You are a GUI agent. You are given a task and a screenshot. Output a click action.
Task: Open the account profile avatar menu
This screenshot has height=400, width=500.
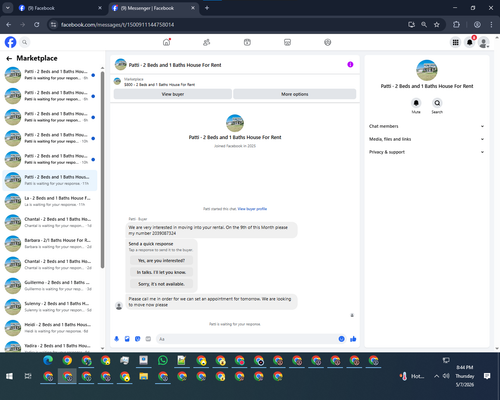point(484,42)
